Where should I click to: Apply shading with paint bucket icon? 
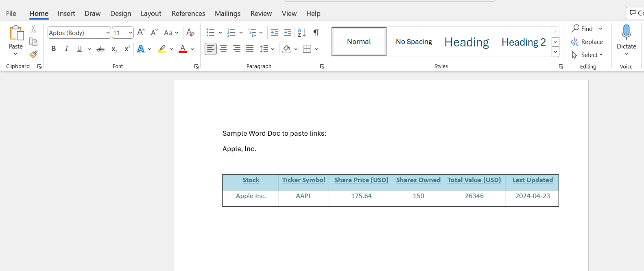[287, 49]
